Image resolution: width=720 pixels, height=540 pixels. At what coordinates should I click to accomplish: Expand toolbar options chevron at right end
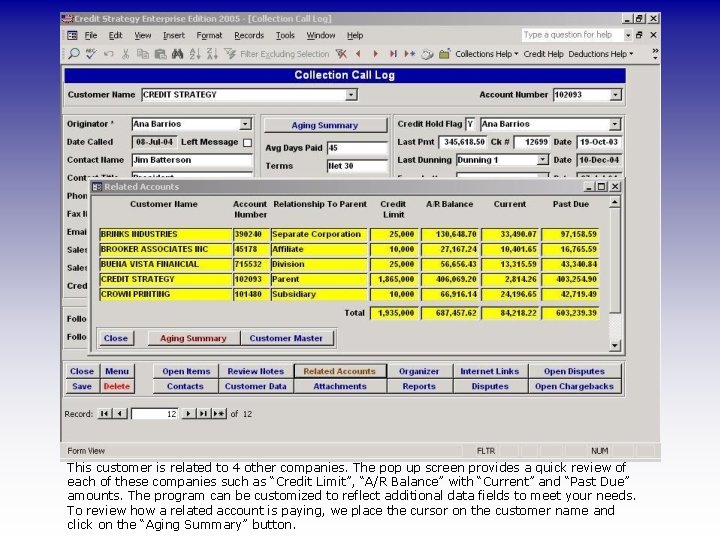click(655, 54)
